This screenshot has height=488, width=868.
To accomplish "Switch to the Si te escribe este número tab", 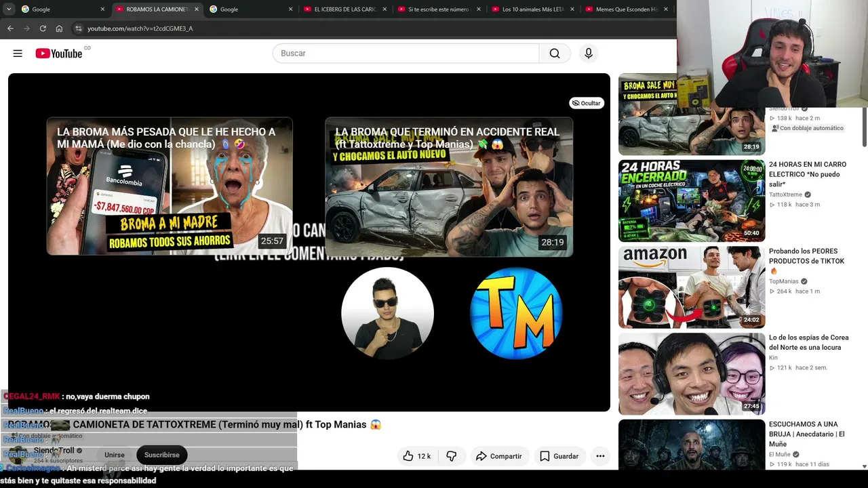I will (x=439, y=9).
